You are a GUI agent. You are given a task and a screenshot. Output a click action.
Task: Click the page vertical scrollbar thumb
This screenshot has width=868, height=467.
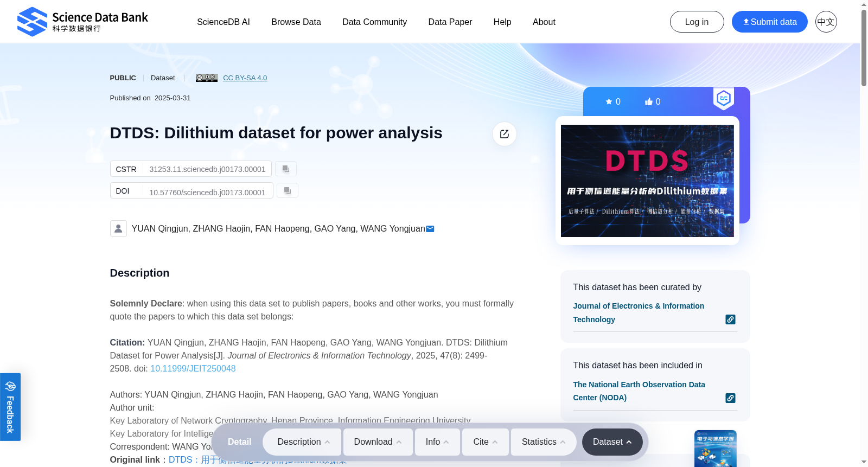tap(864, 48)
